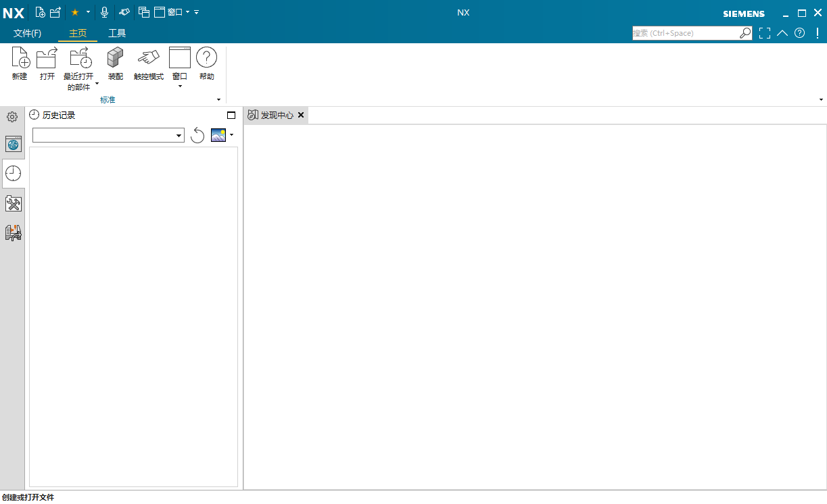The height and width of the screenshot is (504, 827).
Task: Open the 文件(F) menu
Action: (26, 32)
